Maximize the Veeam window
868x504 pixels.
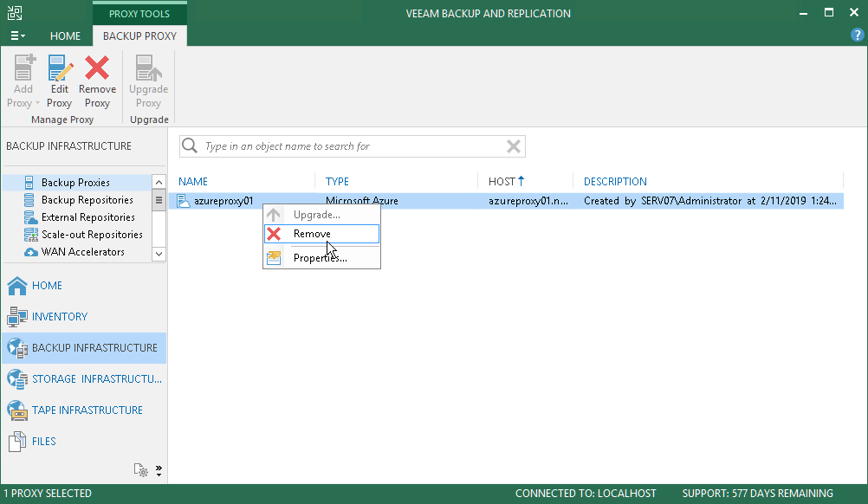[829, 13]
